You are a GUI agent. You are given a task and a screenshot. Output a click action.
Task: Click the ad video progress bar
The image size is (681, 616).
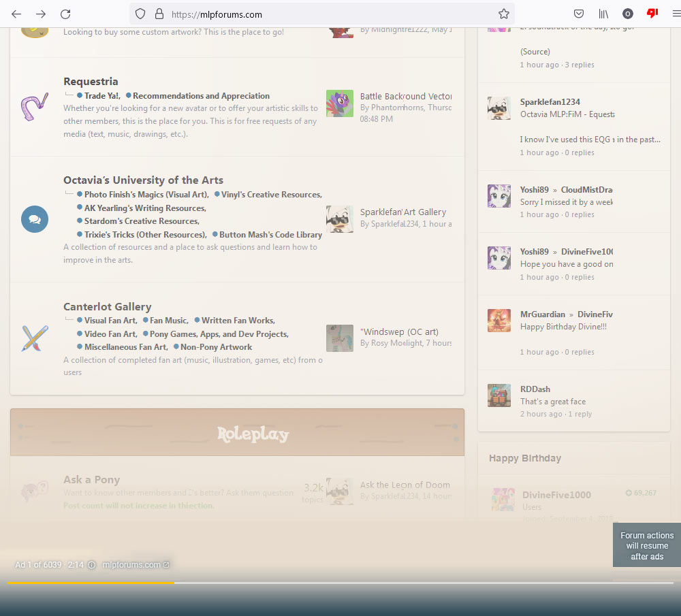[x=340, y=583]
